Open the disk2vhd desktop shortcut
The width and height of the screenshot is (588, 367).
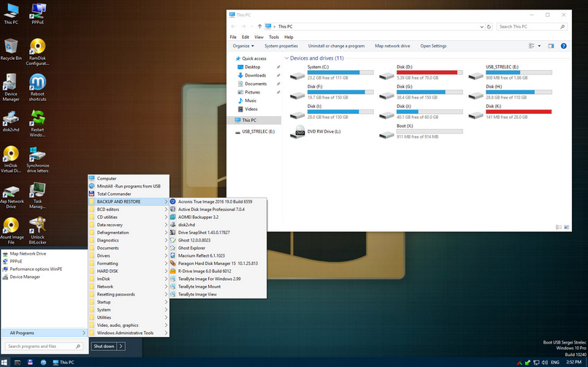(x=11, y=121)
